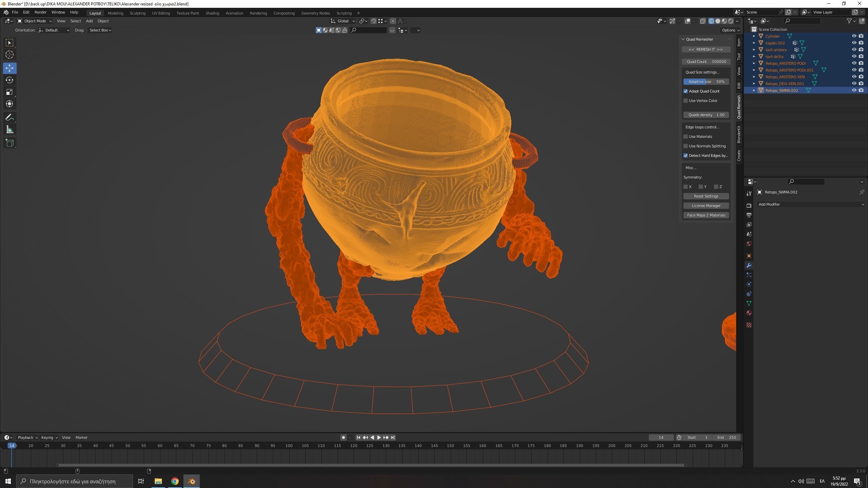Click the REMESH IT button
Viewport: 868px width, 488px height.
click(x=706, y=49)
